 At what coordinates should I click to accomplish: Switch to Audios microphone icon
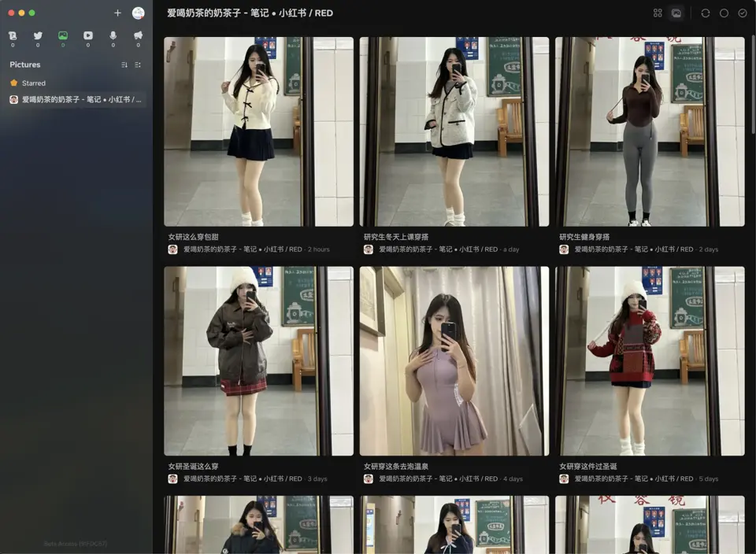113,35
